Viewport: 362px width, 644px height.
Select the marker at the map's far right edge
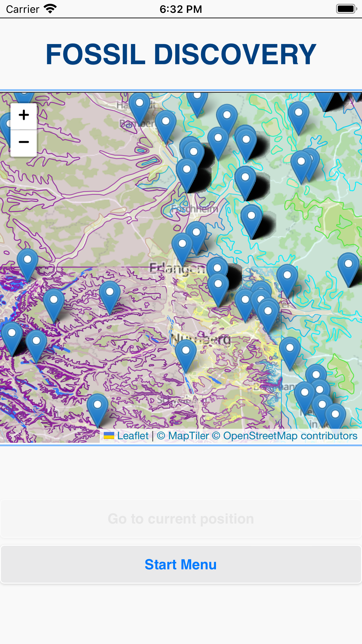349,269
